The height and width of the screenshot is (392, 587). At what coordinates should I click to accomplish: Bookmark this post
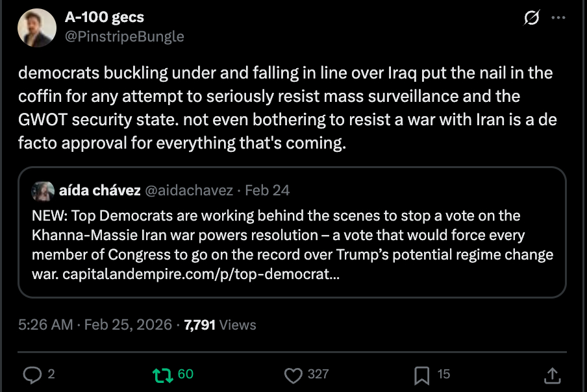coord(422,374)
